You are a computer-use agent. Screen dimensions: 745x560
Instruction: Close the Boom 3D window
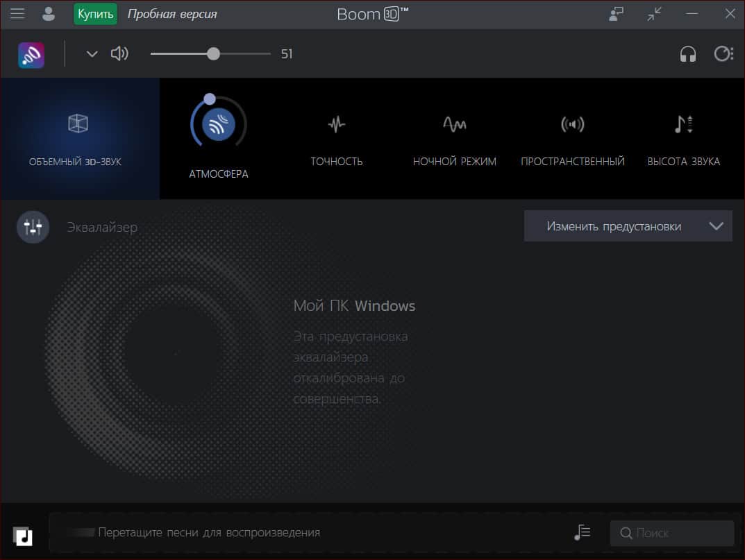pos(730,13)
